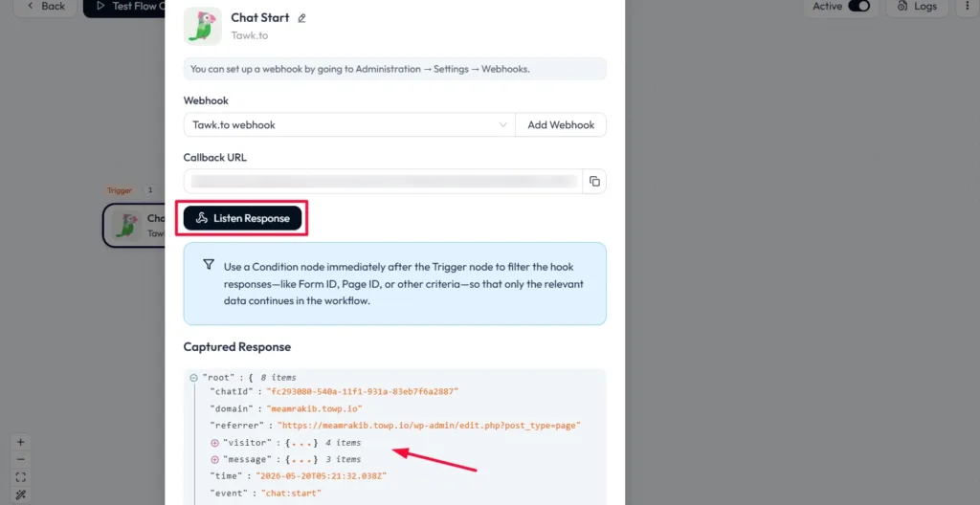Click the chatId value "fc293080-540a-11f1-931a-83eb7f6a2887"

(363, 391)
